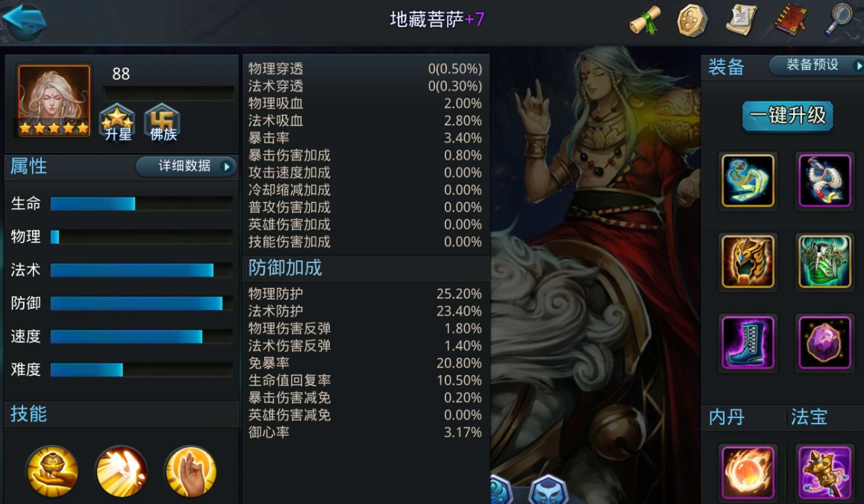864x504 pixels.
Task: Select the purple gem equipment slot
Action: (824, 342)
